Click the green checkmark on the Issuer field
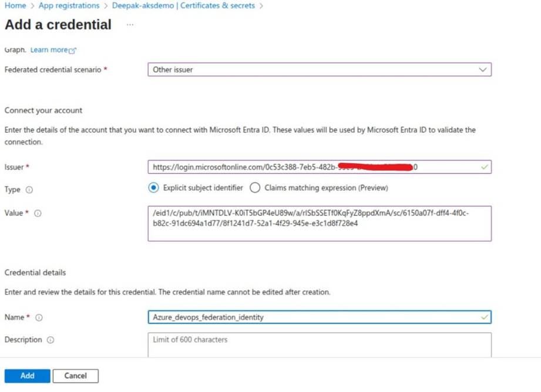541x392 pixels. coord(483,167)
